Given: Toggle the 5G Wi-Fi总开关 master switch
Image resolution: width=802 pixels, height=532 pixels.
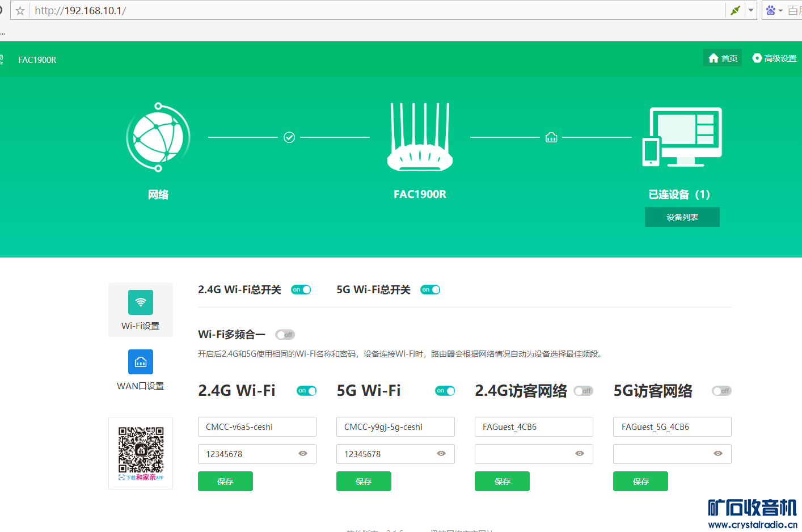Looking at the screenshot, I should [x=430, y=290].
